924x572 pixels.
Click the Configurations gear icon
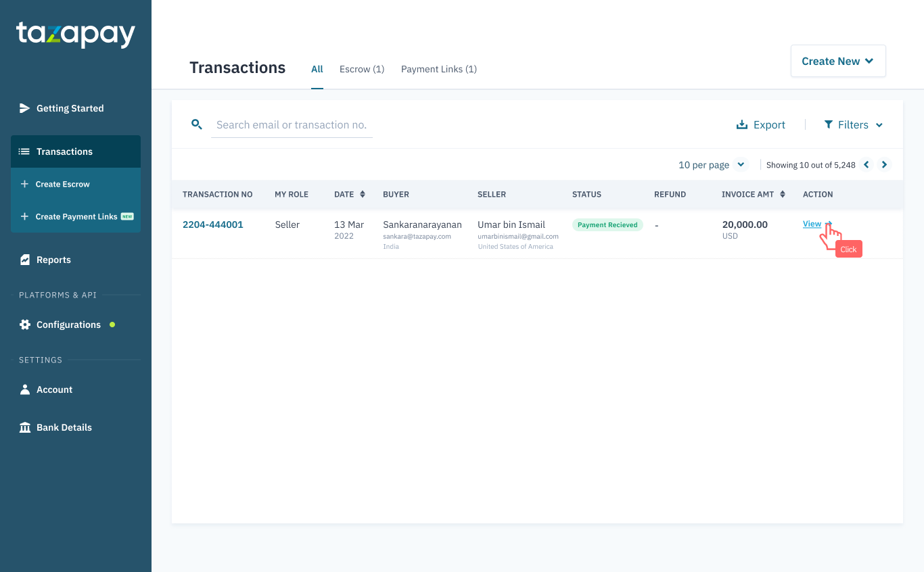click(x=25, y=325)
